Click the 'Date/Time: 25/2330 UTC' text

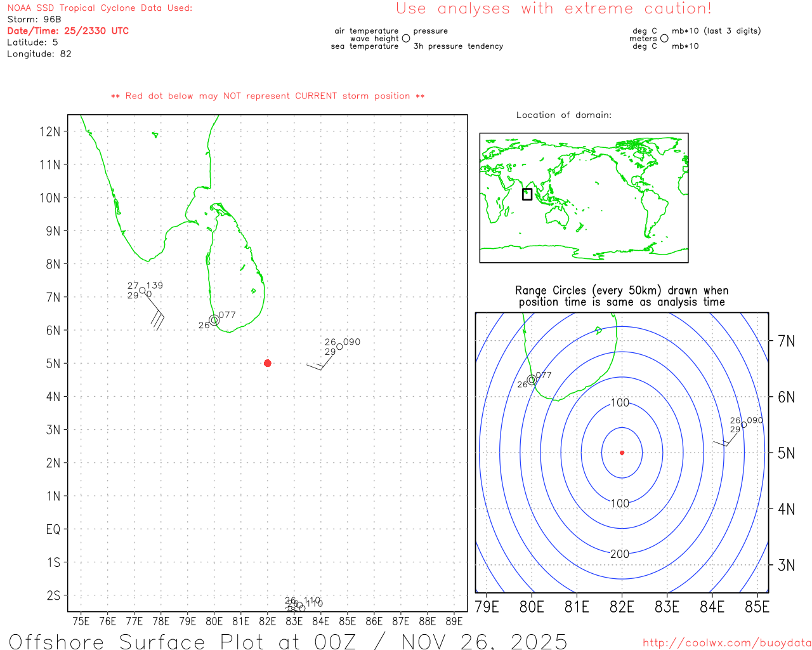point(68,31)
